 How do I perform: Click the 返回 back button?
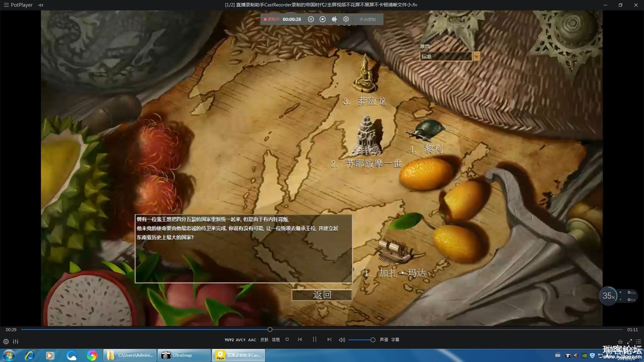322,295
